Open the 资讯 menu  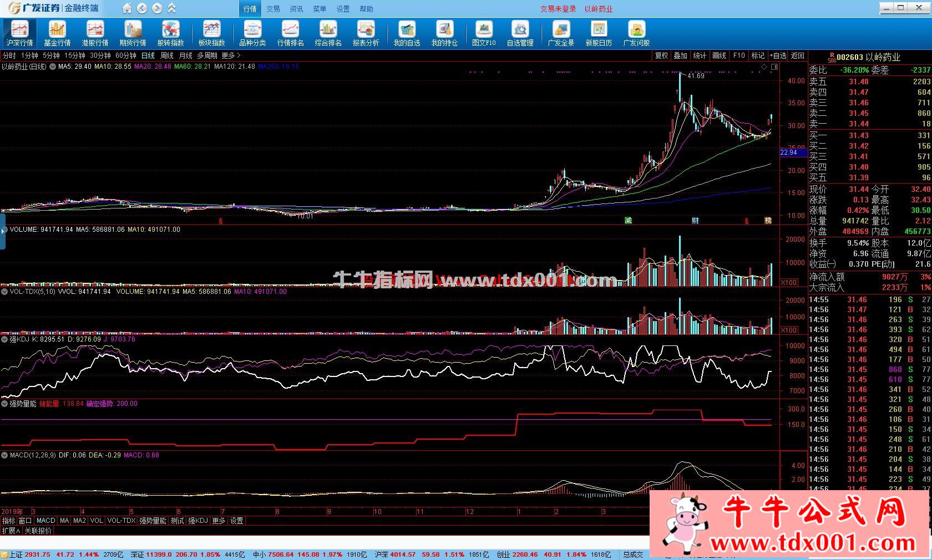(x=296, y=9)
